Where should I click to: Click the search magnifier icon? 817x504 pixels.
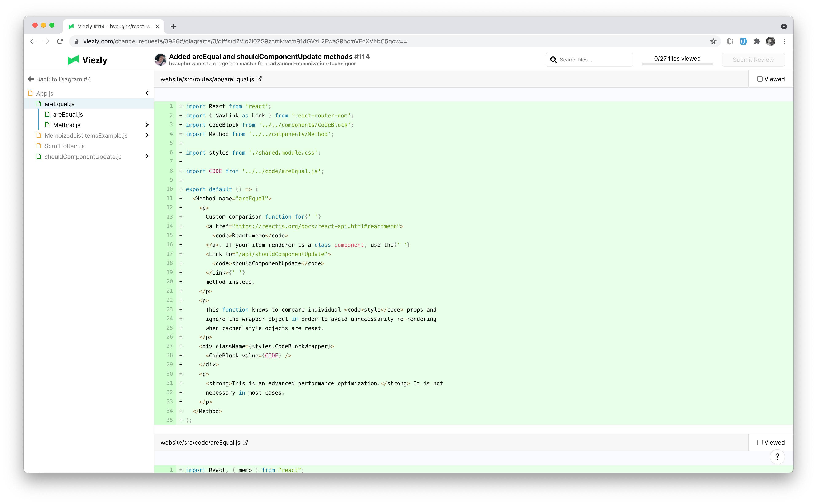click(554, 60)
